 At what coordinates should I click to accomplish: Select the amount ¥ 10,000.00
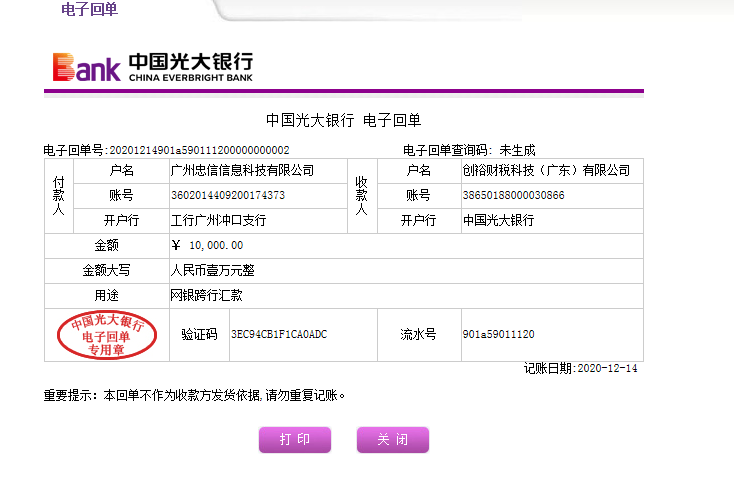[207, 245]
